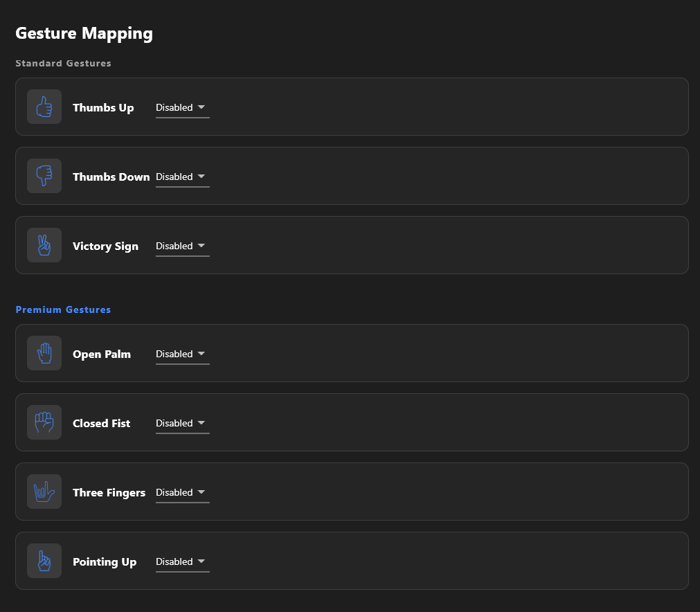Click the Premium Gestures section heading

coord(63,309)
